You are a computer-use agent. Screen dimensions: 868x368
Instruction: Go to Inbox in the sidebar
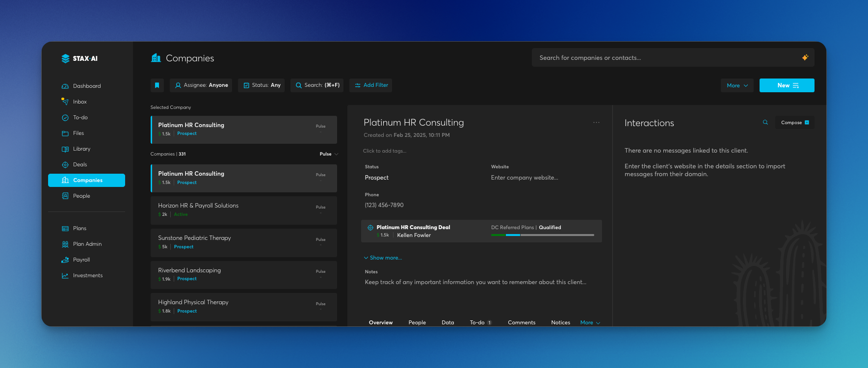click(x=79, y=102)
